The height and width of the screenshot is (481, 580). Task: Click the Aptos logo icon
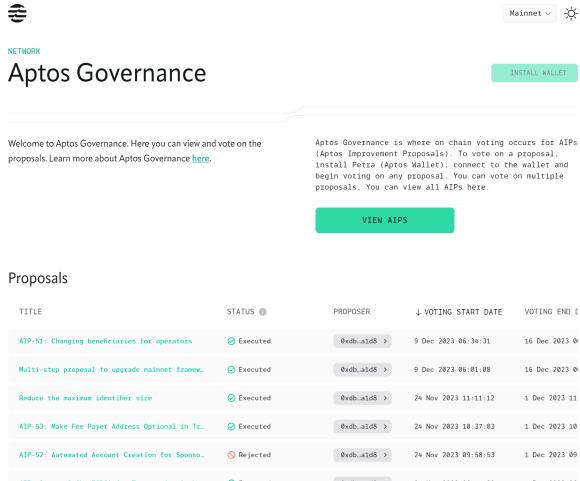(x=17, y=13)
